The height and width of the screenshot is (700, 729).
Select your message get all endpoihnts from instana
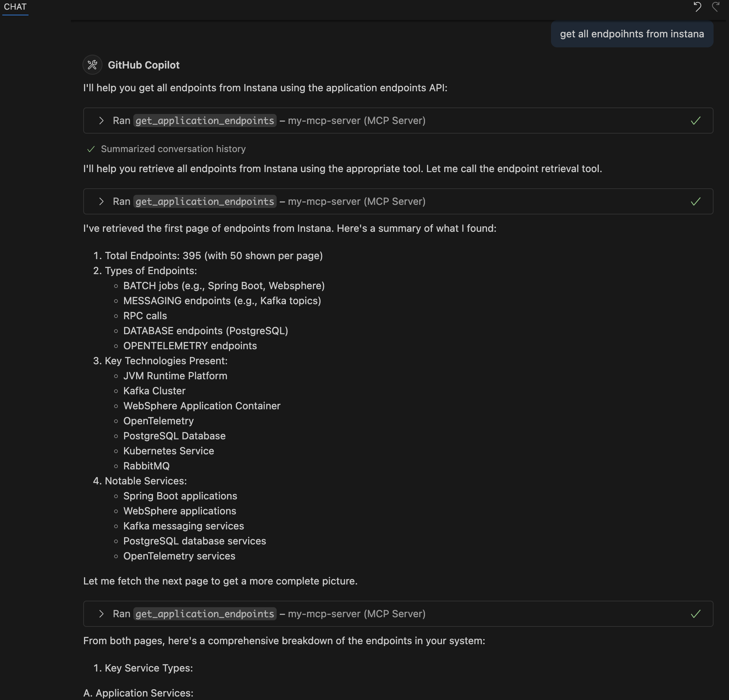[631, 34]
